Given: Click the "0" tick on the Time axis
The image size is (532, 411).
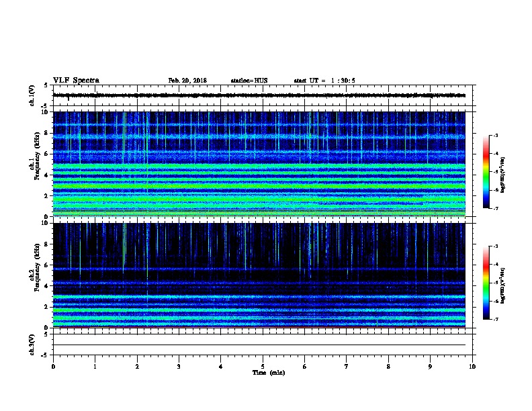Looking at the screenshot, I should coord(53,367).
